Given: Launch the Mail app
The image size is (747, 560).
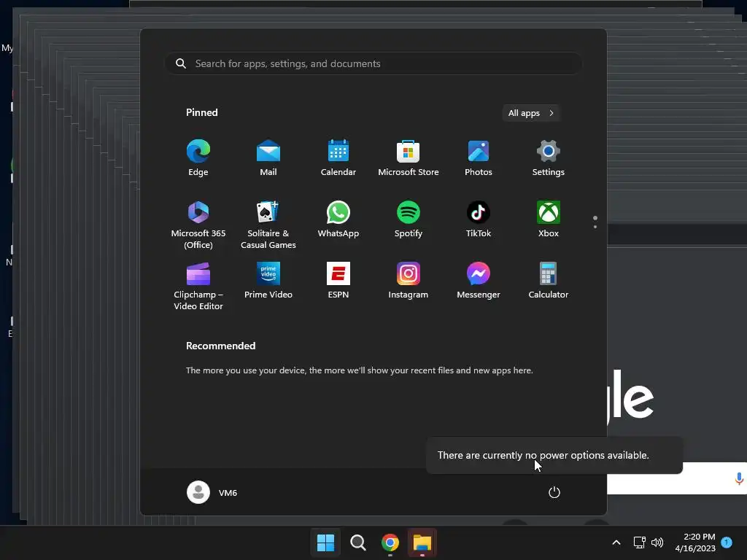Looking at the screenshot, I should tap(268, 157).
